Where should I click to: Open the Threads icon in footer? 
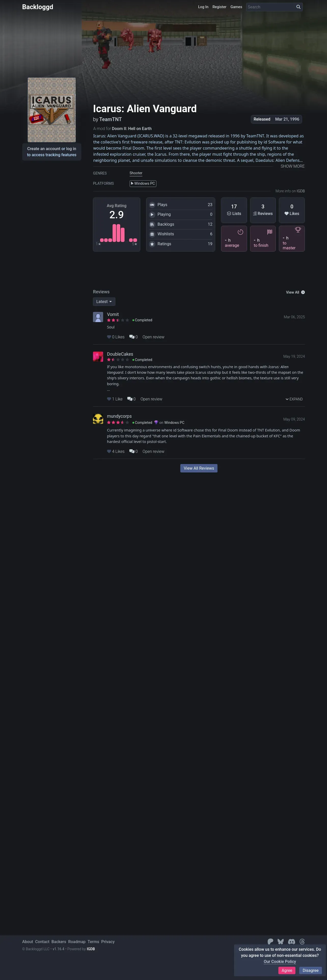pos(302,942)
